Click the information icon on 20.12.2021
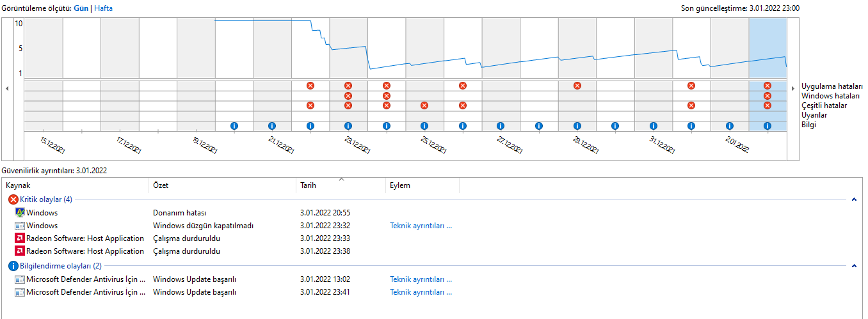 (234, 126)
